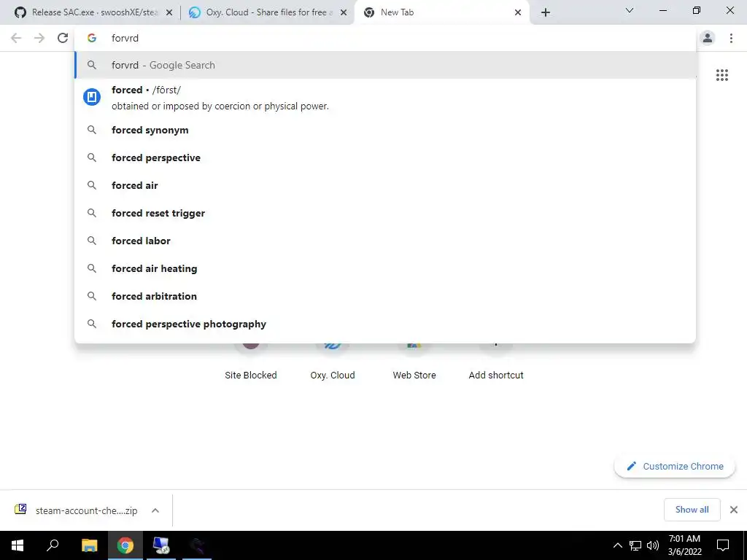Select the 'forced air heating' suggestion
The height and width of the screenshot is (560, 747).
coord(385,268)
